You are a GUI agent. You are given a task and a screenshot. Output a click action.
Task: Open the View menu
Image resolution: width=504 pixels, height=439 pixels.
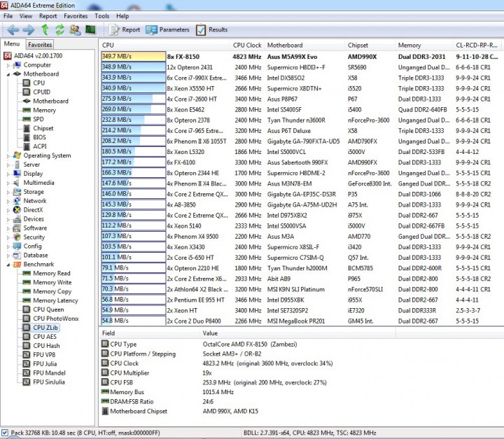pos(26,16)
